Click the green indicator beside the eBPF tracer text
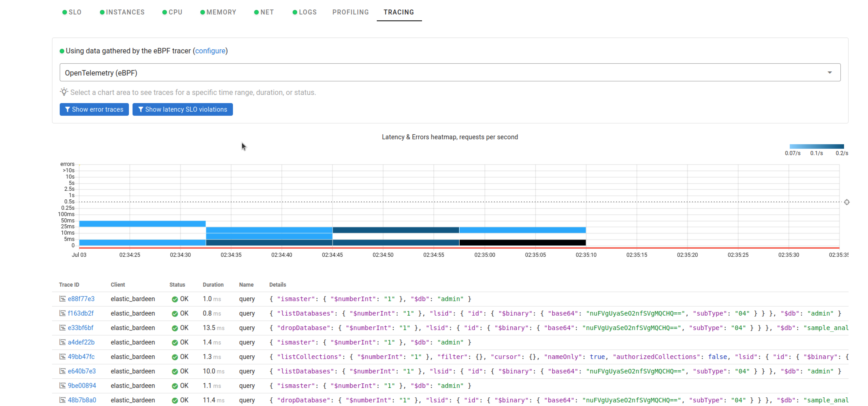This screenshot has width=868, height=406. tap(62, 51)
